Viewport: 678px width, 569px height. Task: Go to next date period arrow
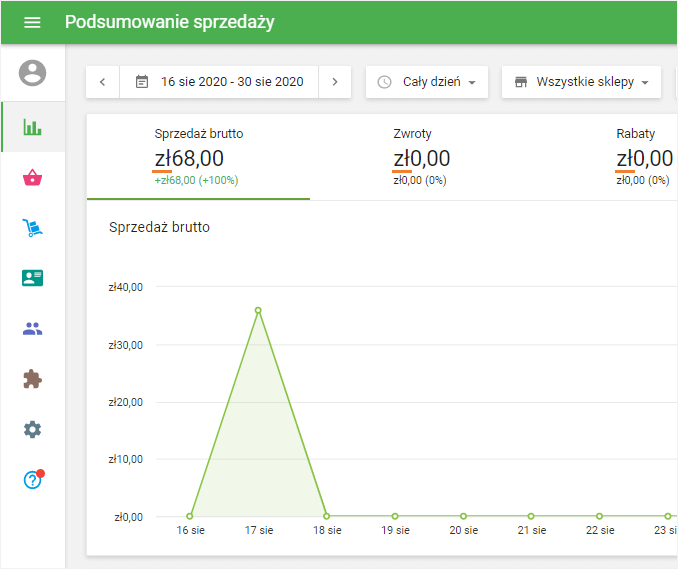pos(335,82)
